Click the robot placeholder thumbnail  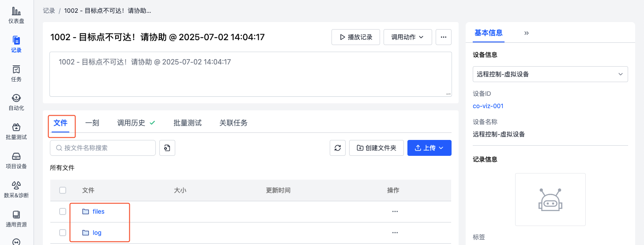coord(550,200)
